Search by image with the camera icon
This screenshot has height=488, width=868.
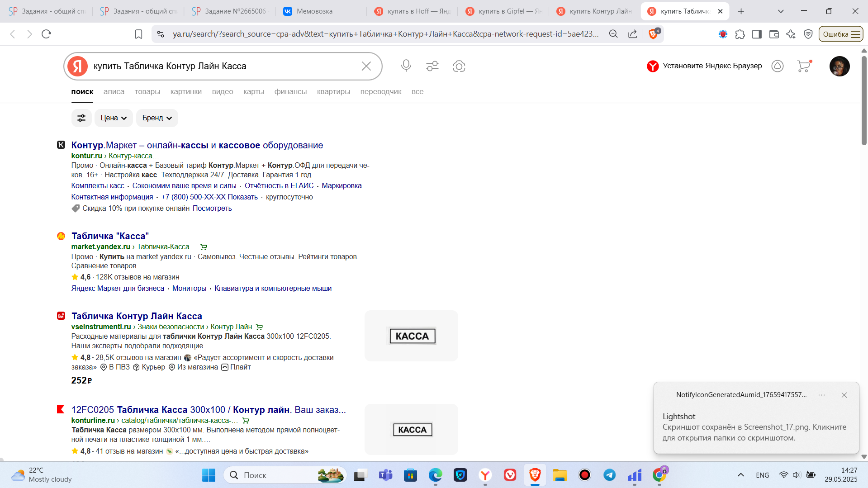click(x=459, y=66)
